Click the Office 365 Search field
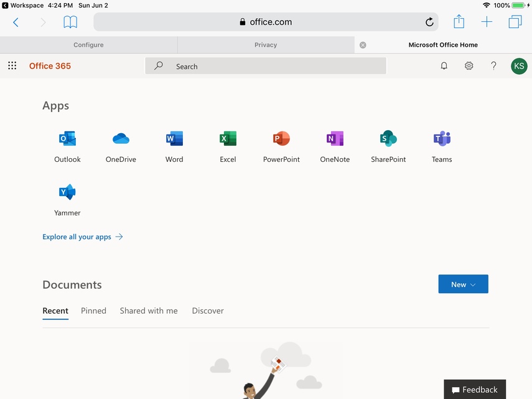This screenshot has width=532, height=399. click(x=266, y=66)
